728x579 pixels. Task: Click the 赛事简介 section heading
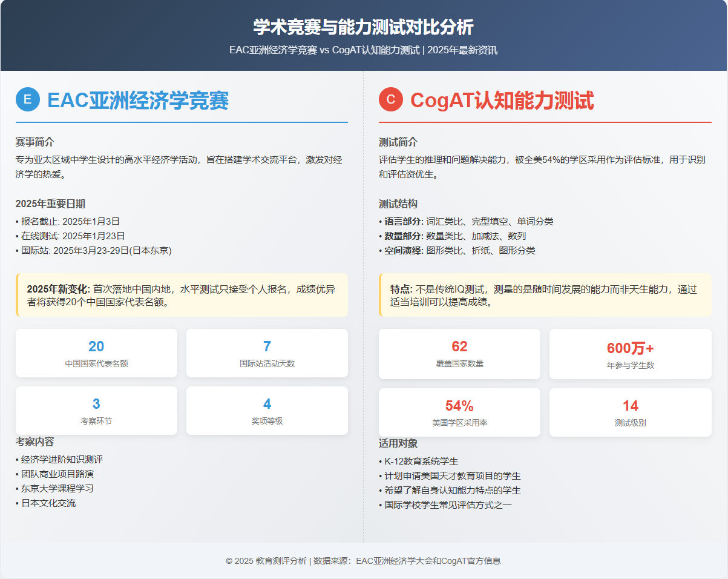(35, 142)
